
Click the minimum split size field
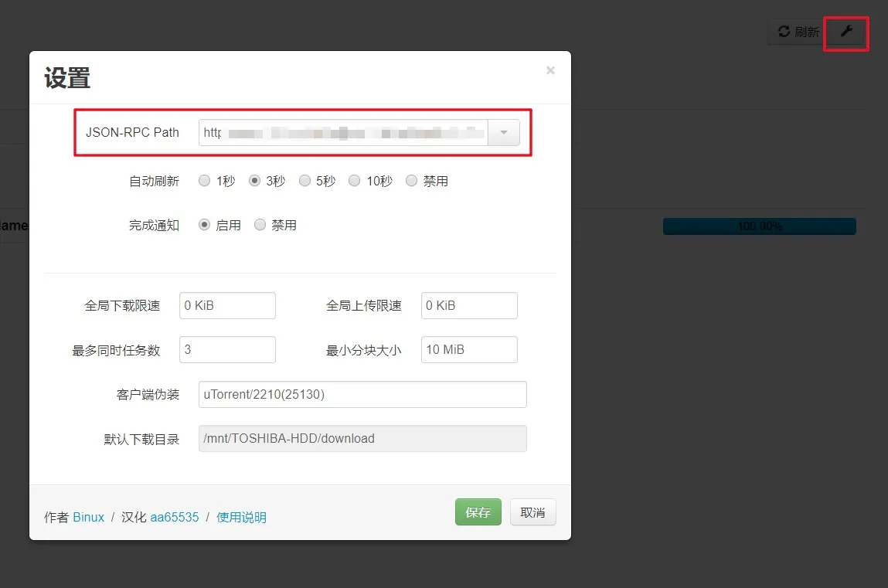[469, 349]
